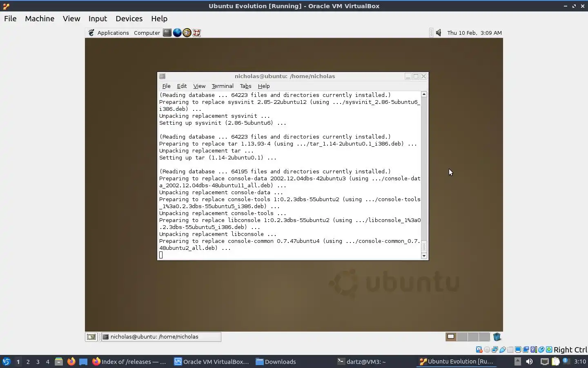
Task: Launch Firefox from host taskbar launcher
Action: click(x=71, y=361)
